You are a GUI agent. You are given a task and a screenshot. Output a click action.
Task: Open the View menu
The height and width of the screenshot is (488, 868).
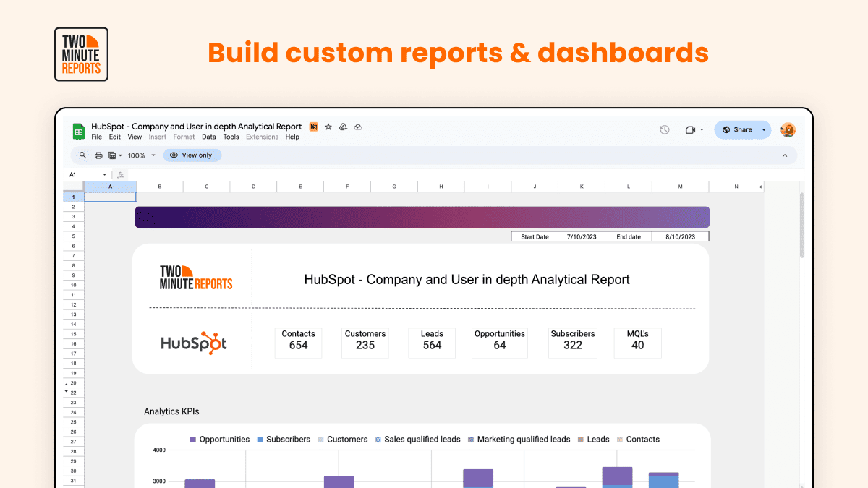pyautogui.click(x=135, y=137)
